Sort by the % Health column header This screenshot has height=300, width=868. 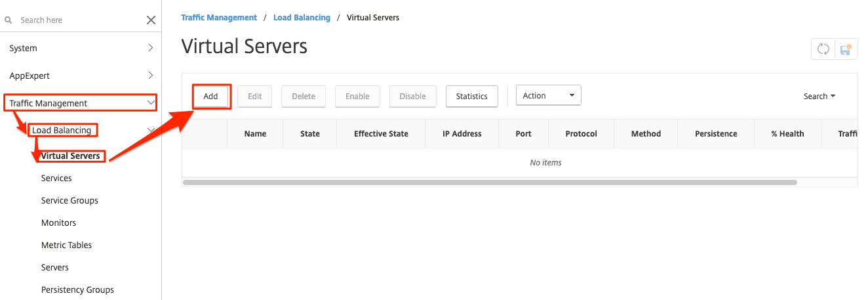(x=787, y=133)
